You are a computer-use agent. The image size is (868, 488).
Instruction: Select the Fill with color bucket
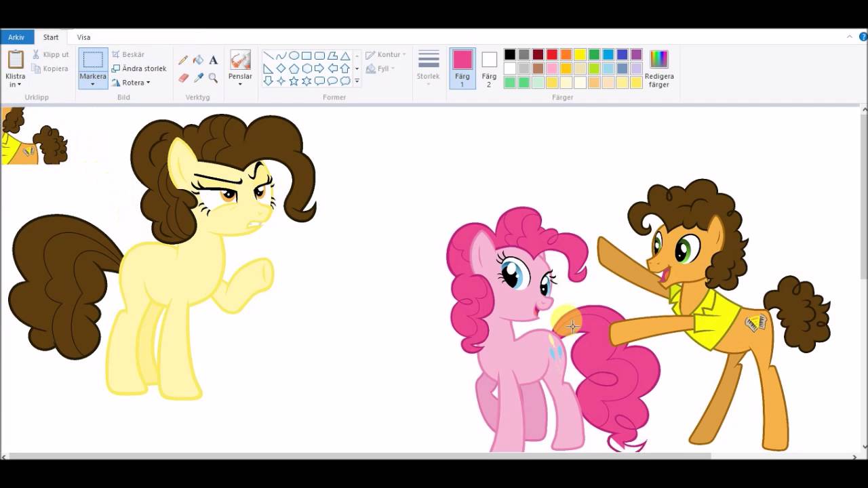click(198, 60)
